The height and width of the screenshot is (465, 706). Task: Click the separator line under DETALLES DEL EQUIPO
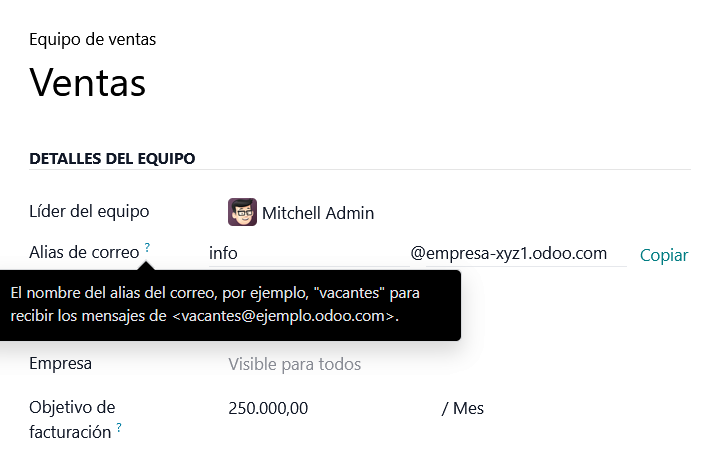tap(360, 170)
